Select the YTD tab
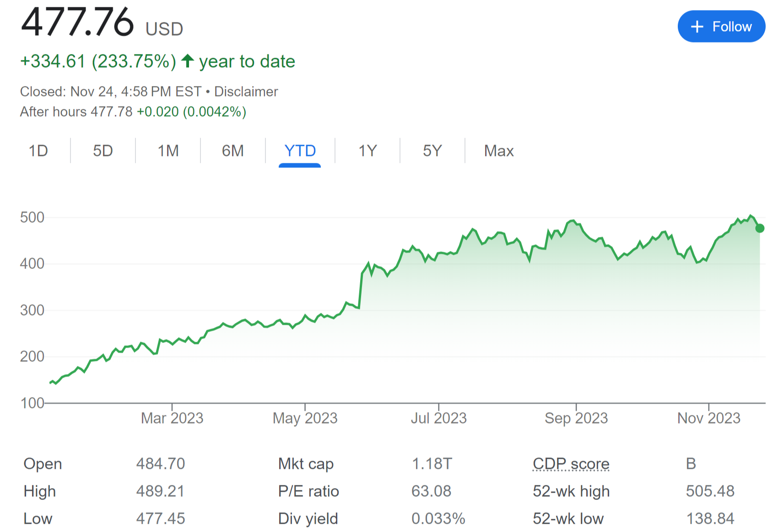Image resolution: width=778 pixels, height=532 pixels. (300, 150)
